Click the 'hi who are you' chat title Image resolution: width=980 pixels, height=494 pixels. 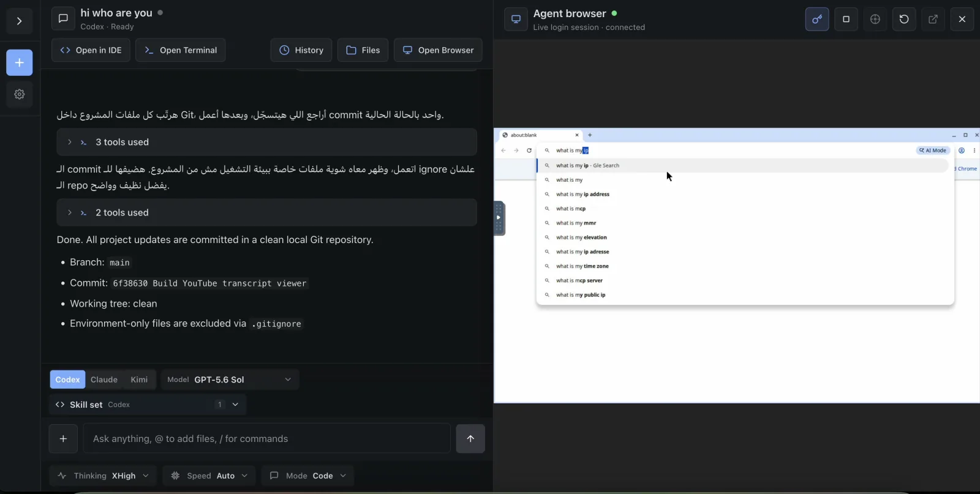click(x=116, y=13)
